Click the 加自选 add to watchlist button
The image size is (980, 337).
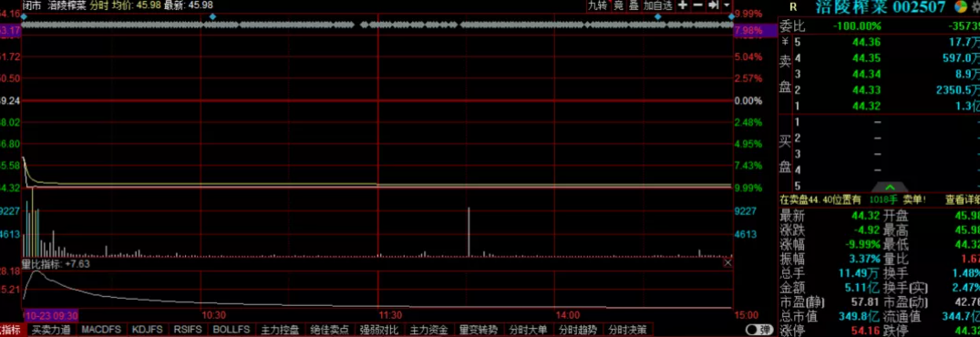658,5
